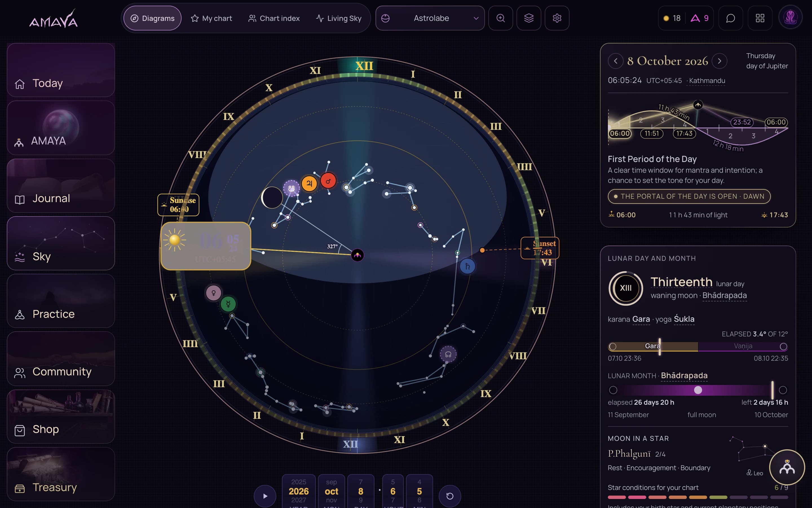The image size is (812, 508).
Task: Click the Kathmandu location link
Action: coord(707,81)
